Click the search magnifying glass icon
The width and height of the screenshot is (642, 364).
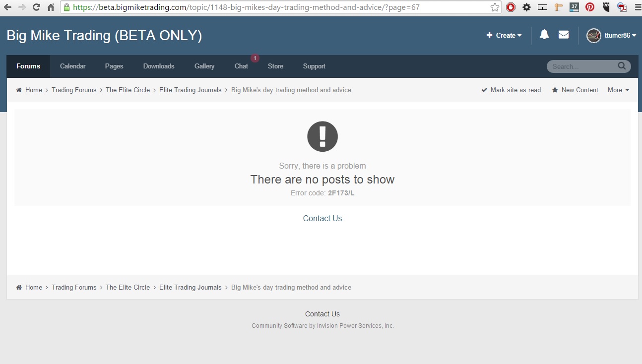(x=622, y=66)
